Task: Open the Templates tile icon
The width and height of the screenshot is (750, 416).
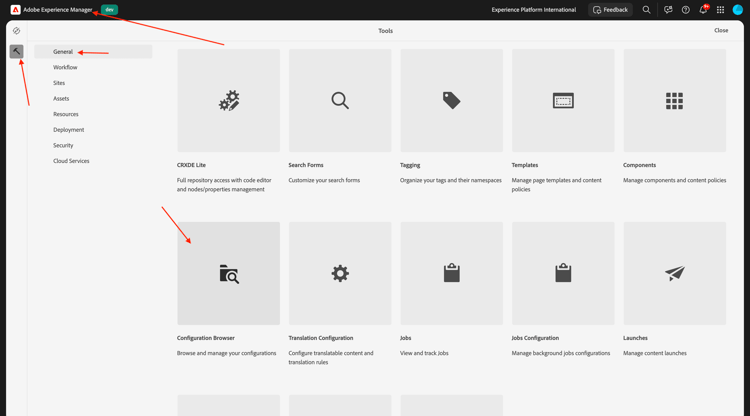Action: pyautogui.click(x=563, y=100)
